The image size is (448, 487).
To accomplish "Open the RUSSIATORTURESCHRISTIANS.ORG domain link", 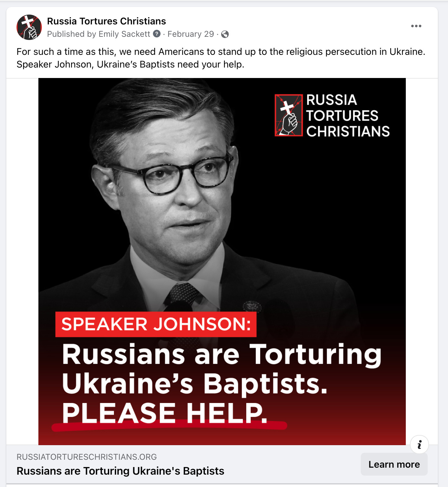I will click(x=87, y=457).
